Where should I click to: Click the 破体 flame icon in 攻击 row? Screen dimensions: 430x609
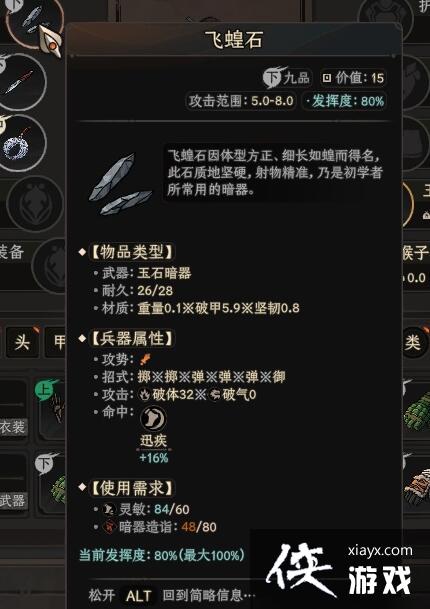click(144, 395)
